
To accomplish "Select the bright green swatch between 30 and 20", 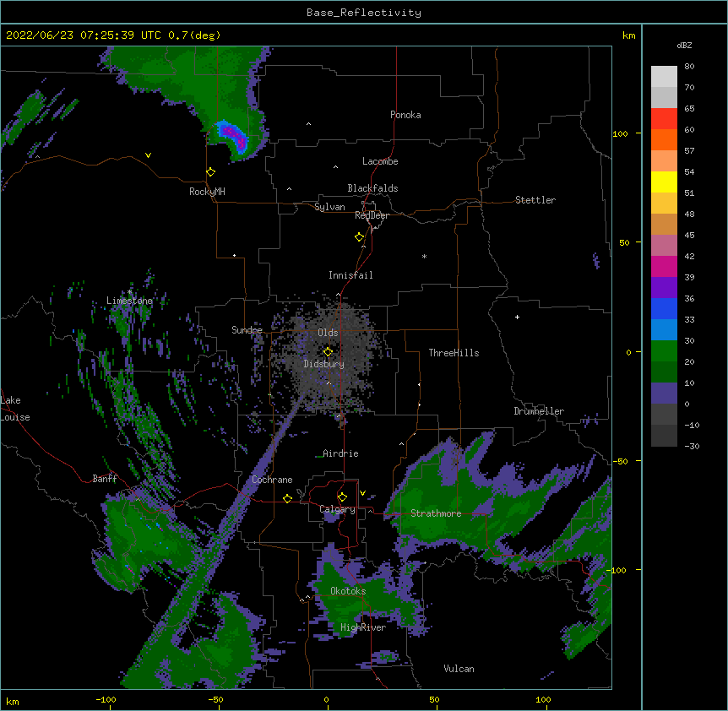I will 664,351.
